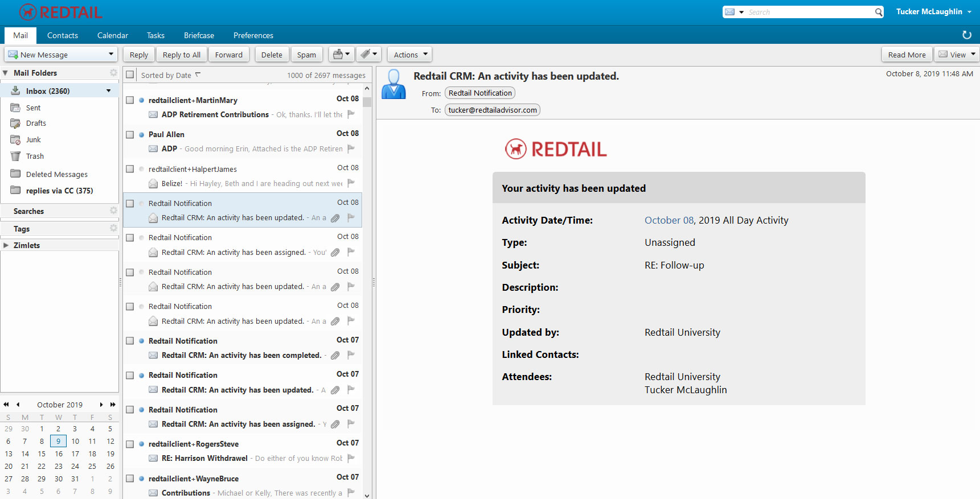Click unread dot on Paul Allen message
980x499 pixels.
pyautogui.click(x=141, y=135)
